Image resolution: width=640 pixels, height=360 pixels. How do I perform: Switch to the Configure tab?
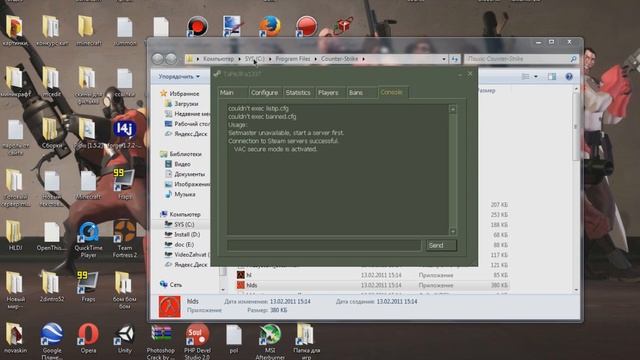coord(264,93)
